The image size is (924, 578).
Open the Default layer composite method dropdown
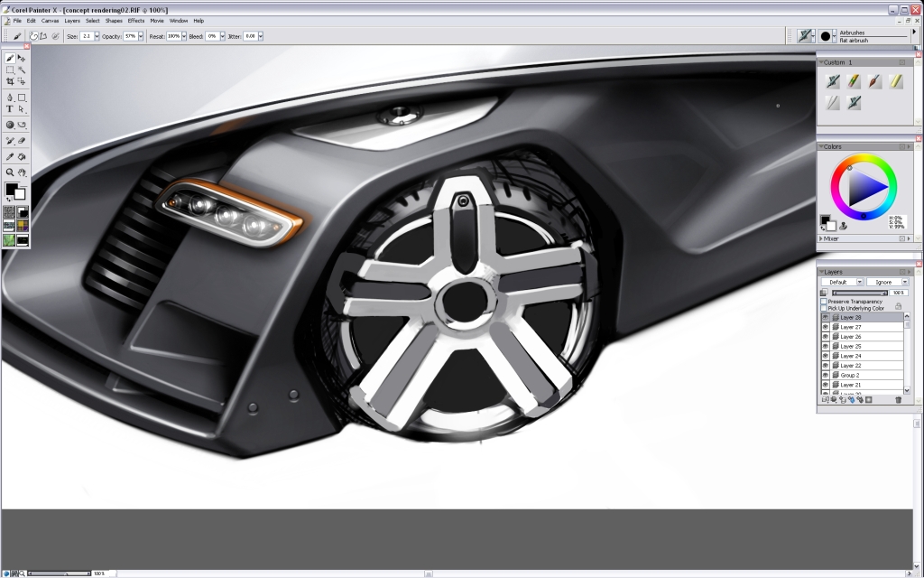(859, 282)
